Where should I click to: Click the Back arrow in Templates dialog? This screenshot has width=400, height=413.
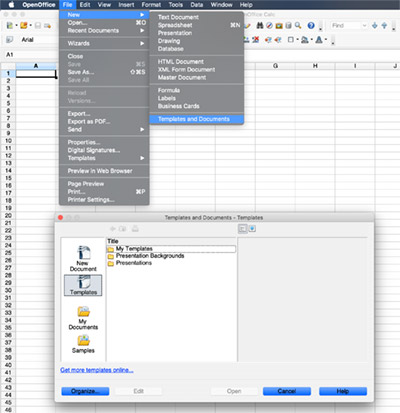pyautogui.click(x=113, y=229)
